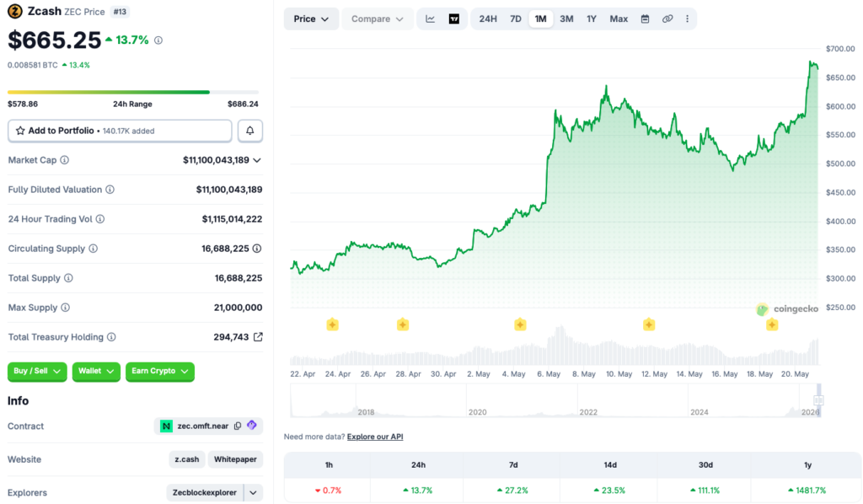Click the chart link share icon
The width and height of the screenshot is (863, 504).
click(667, 19)
